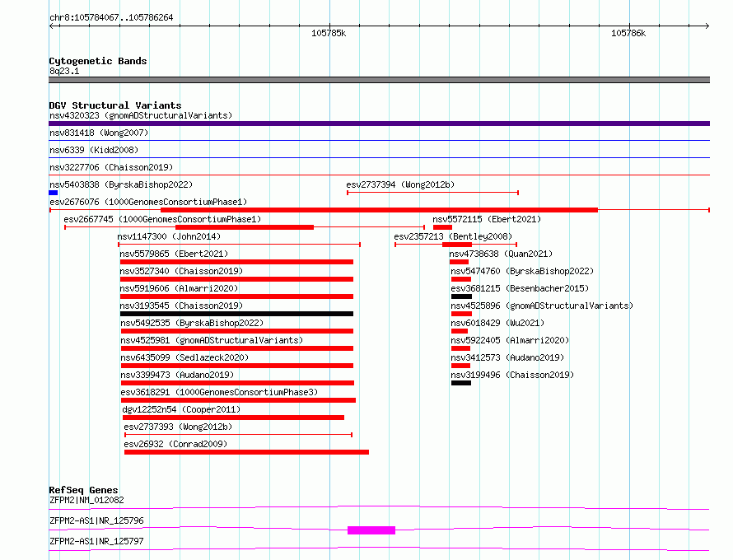Viewport: 733px width, 560px height.
Task: Open the RefSeq Genes track heading
Action: (x=83, y=490)
